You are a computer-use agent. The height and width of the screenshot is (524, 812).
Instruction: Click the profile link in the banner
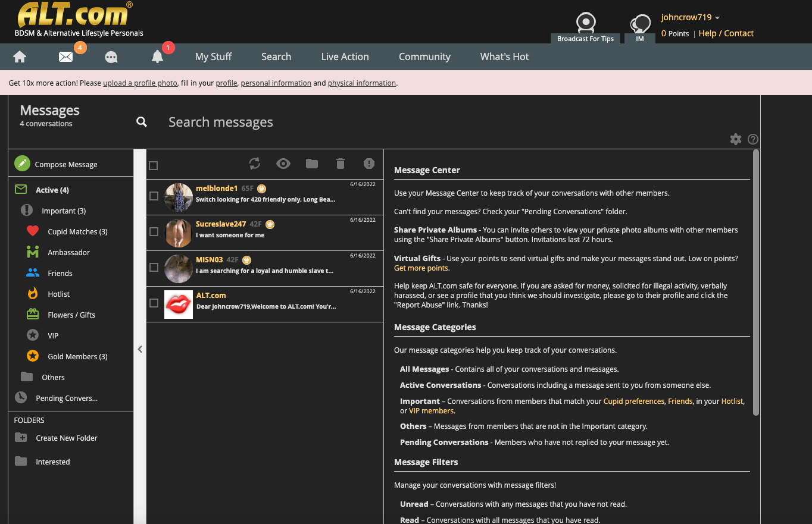tap(226, 83)
